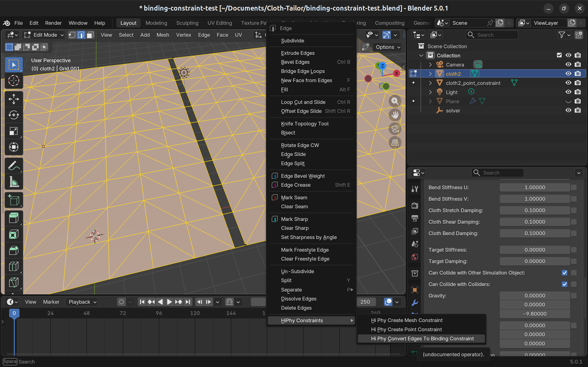Select the Rotate tool icon
Image resolution: width=588 pixels, height=367 pixels.
[14, 115]
